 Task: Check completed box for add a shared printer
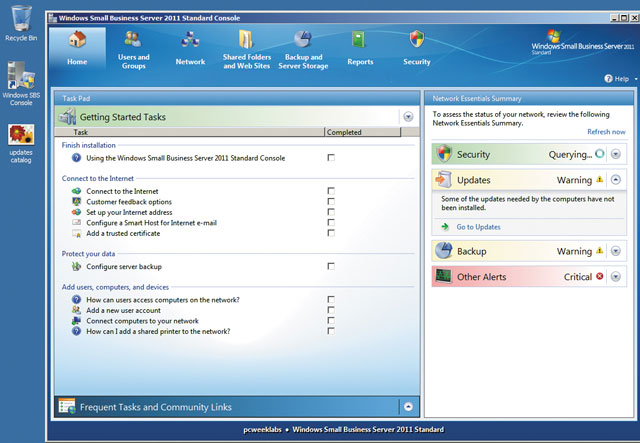(x=331, y=331)
